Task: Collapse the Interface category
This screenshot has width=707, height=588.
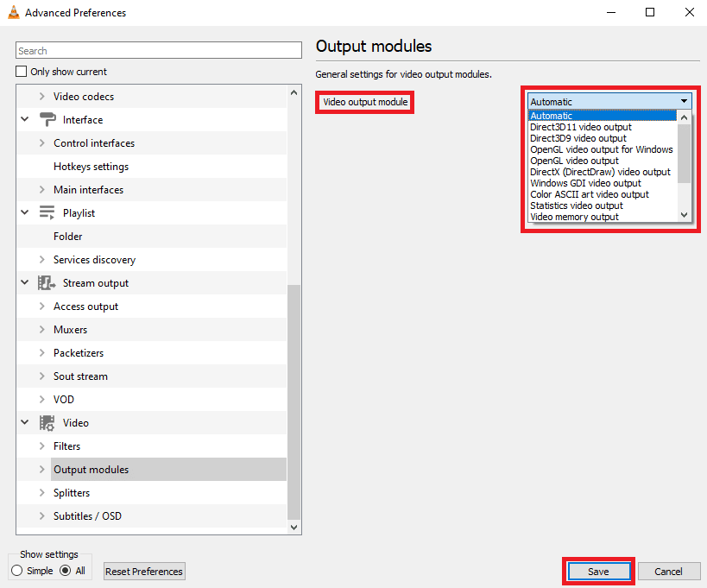Action: click(x=25, y=119)
